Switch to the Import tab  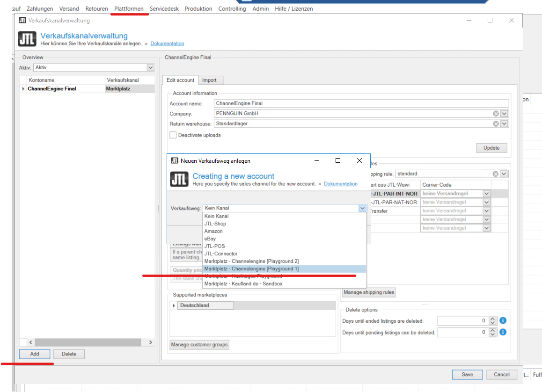[209, 80]
